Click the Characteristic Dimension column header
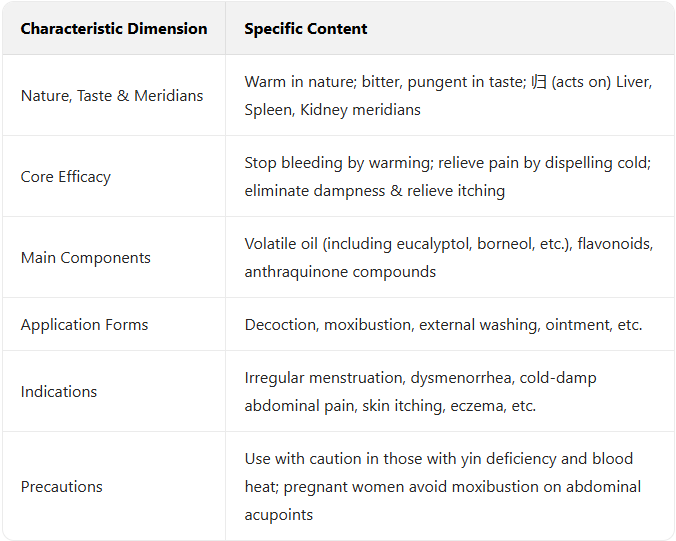This screenshot has width=676, height=541. click(114, 29)
